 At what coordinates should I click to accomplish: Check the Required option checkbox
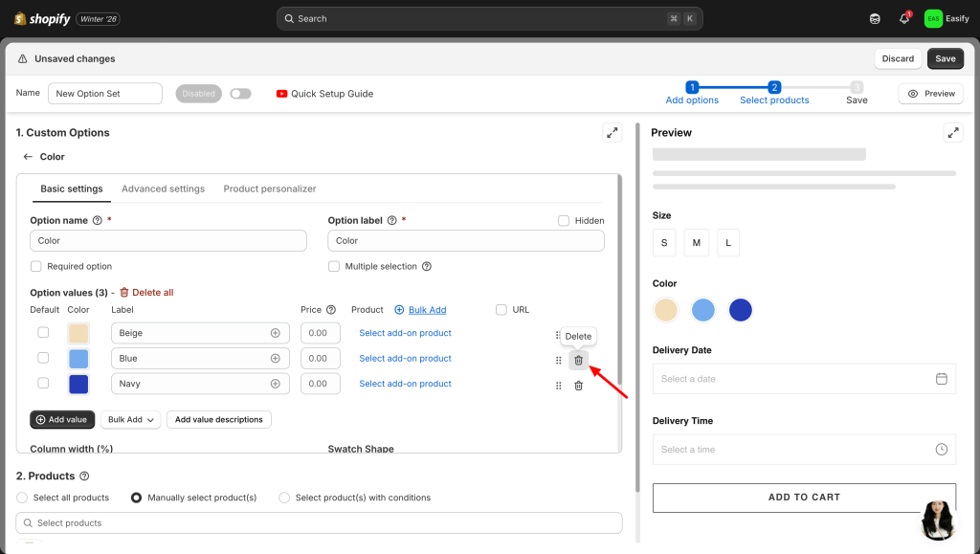point(36,267)
